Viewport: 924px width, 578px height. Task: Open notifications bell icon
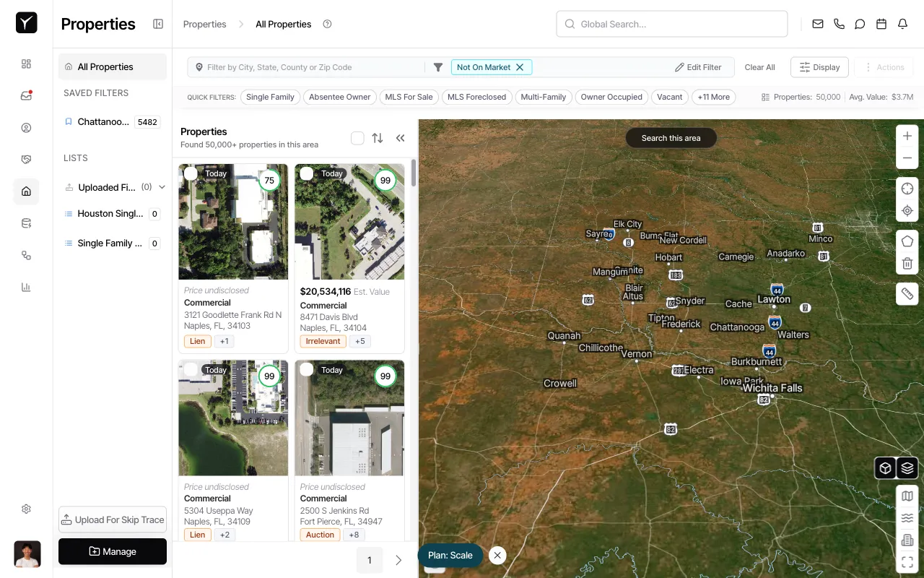(902, 24)
